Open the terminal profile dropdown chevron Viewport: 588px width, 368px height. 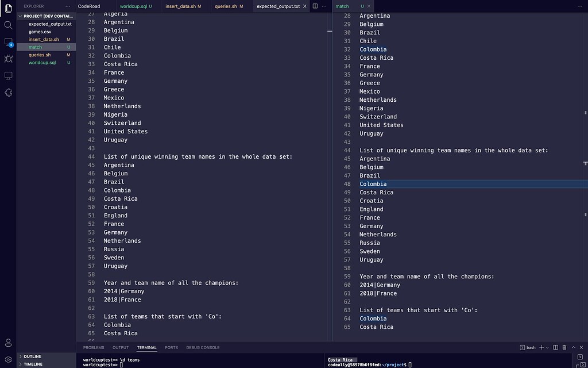[547, 347]
